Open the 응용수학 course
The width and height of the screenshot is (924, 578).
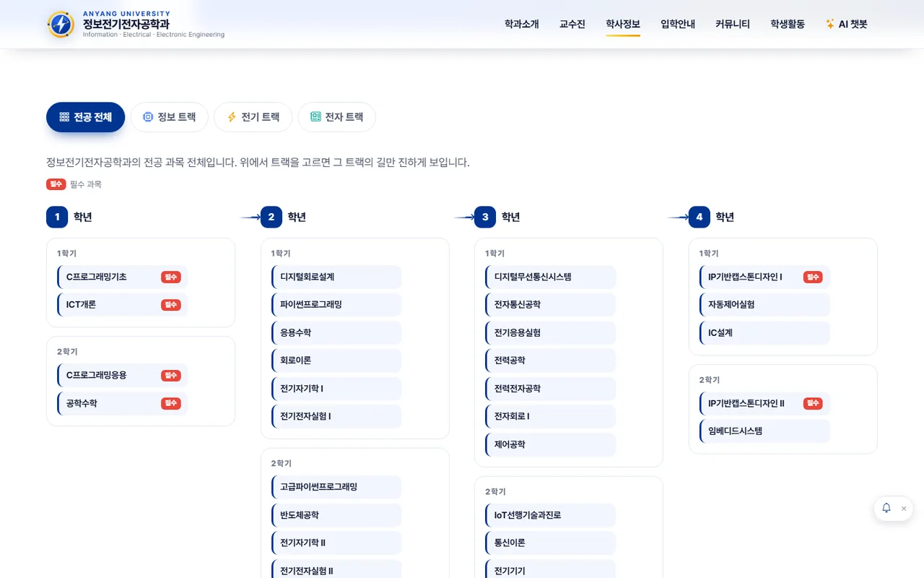(336, 332)
